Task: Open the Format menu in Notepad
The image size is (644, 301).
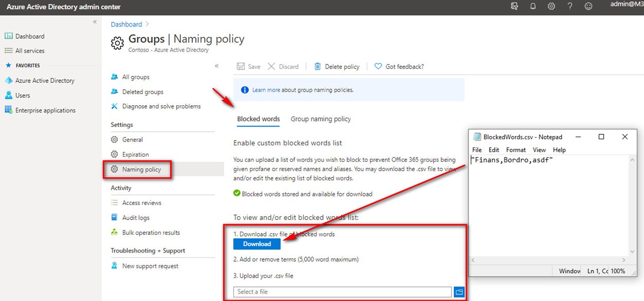Action: click(x=516, y=150)
